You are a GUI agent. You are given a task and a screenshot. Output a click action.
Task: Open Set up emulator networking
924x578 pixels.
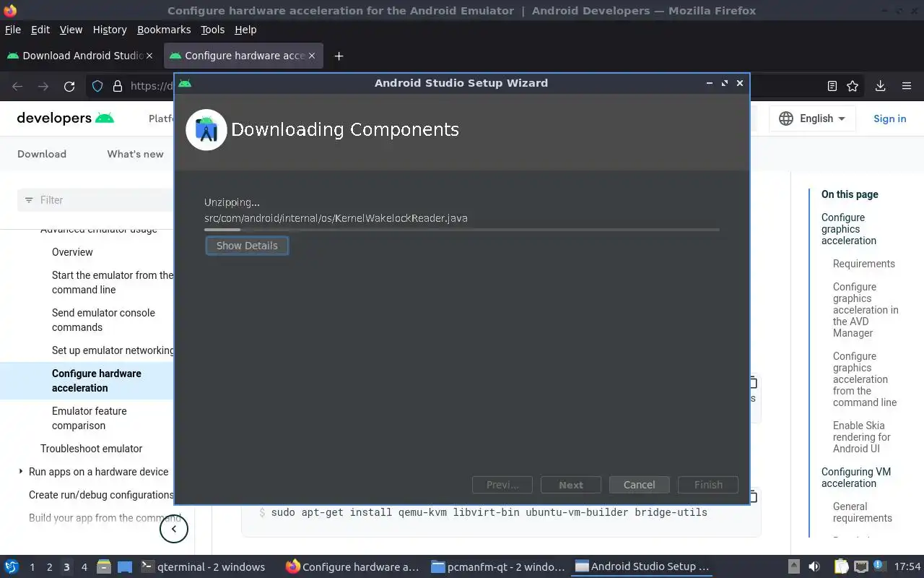pos(113,350)
